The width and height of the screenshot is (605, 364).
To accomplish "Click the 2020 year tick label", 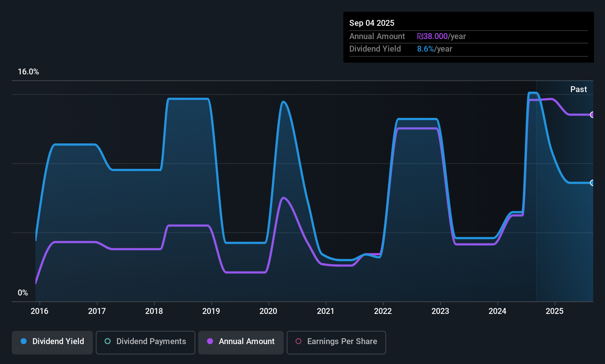I will pyautogui.click(x=268, y=311).
